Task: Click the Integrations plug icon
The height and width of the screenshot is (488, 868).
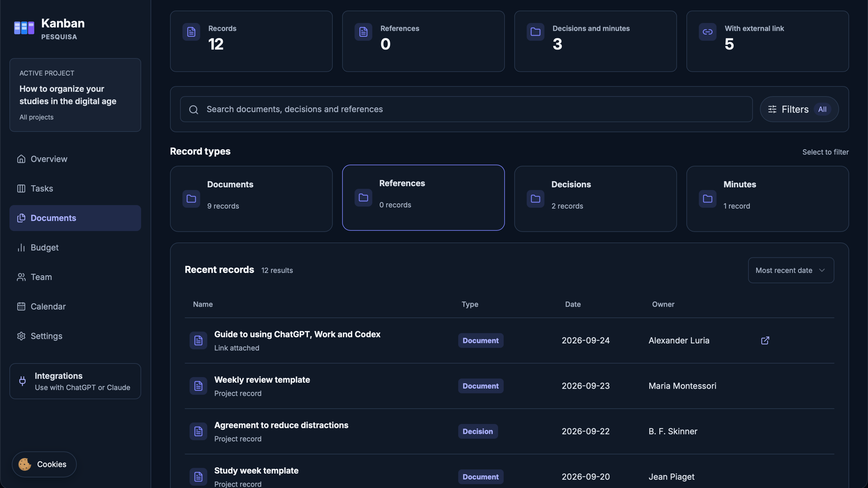Action: tap(22, 381)
